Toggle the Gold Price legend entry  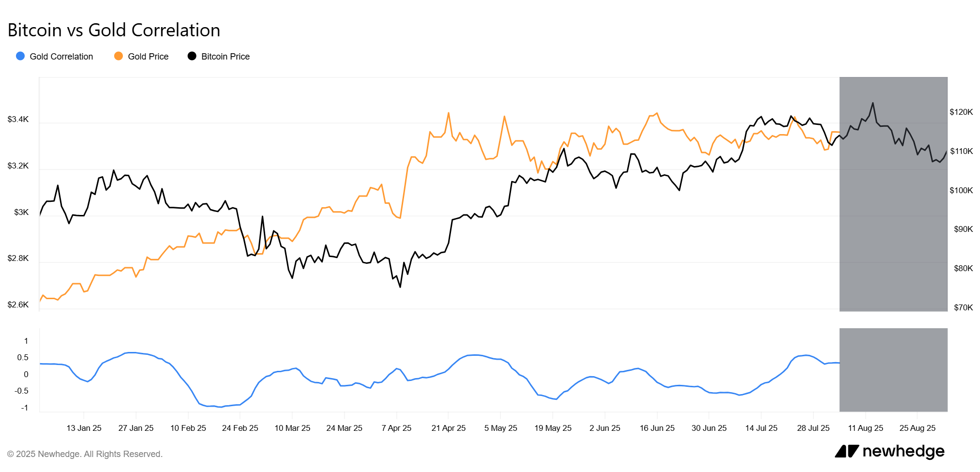tap(148, 57)
